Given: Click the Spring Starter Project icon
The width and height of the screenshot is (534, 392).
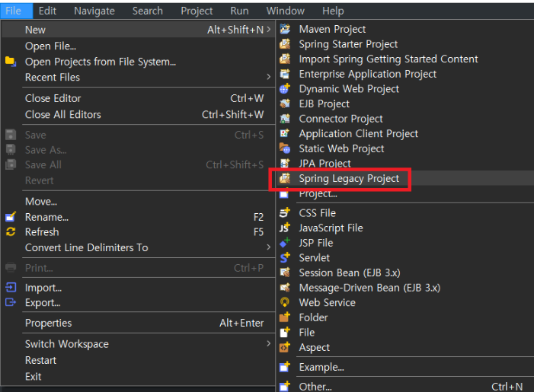Looking at the screenshot, I should 285,44.
